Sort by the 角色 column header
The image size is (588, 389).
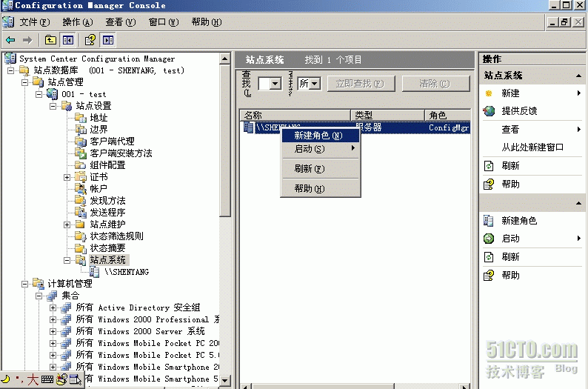click(448, 115)
